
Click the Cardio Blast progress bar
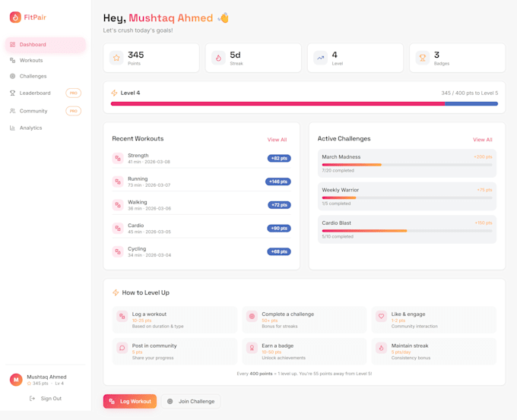point(407,231)
